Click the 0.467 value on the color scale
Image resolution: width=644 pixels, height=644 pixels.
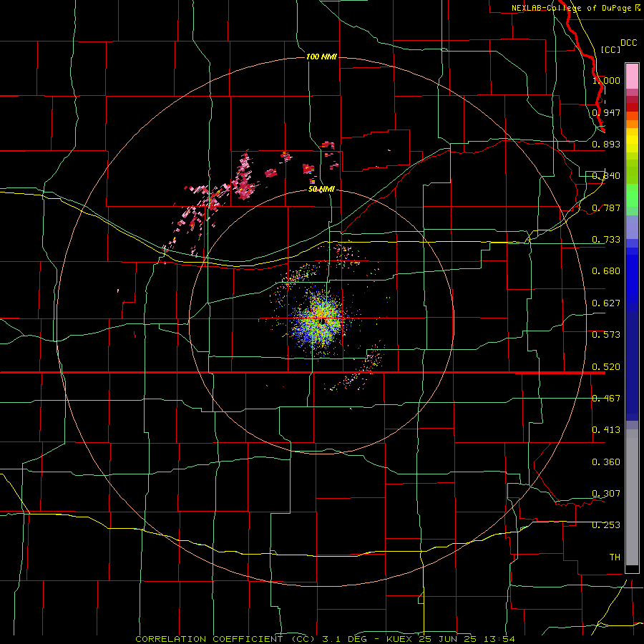(x=606, y=399)
